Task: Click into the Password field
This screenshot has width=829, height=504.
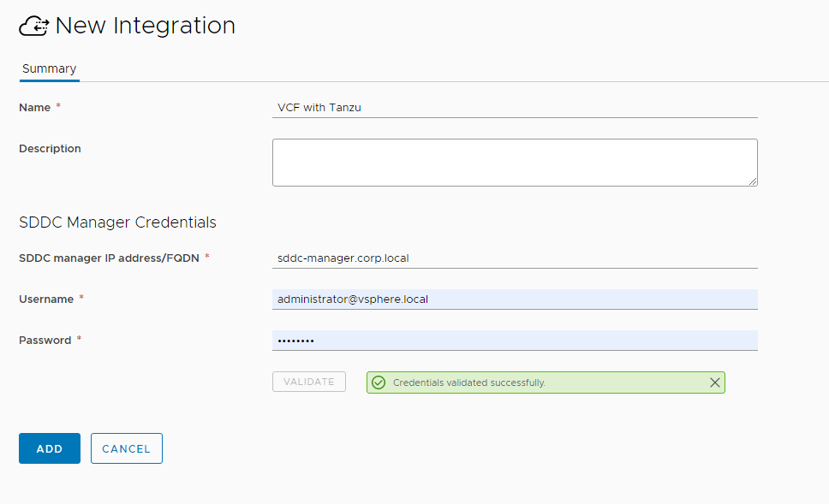Action: [x=515, y=341]
